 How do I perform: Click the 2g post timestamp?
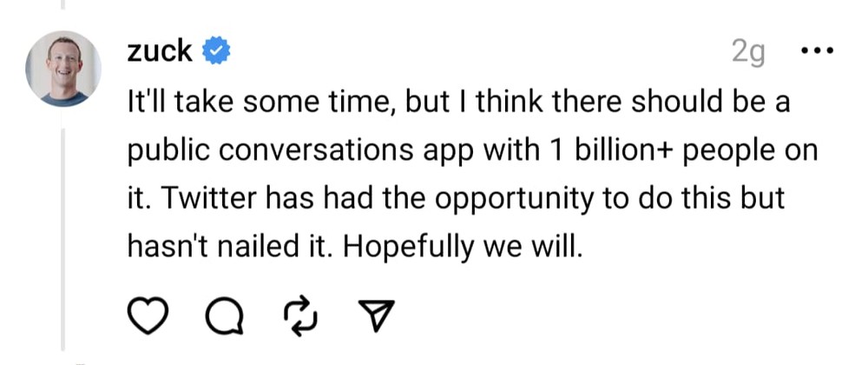(748, 53)
